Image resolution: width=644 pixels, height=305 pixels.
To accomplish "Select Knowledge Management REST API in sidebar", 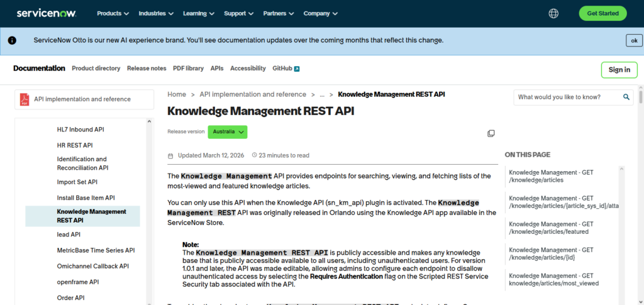I will 82,216.
